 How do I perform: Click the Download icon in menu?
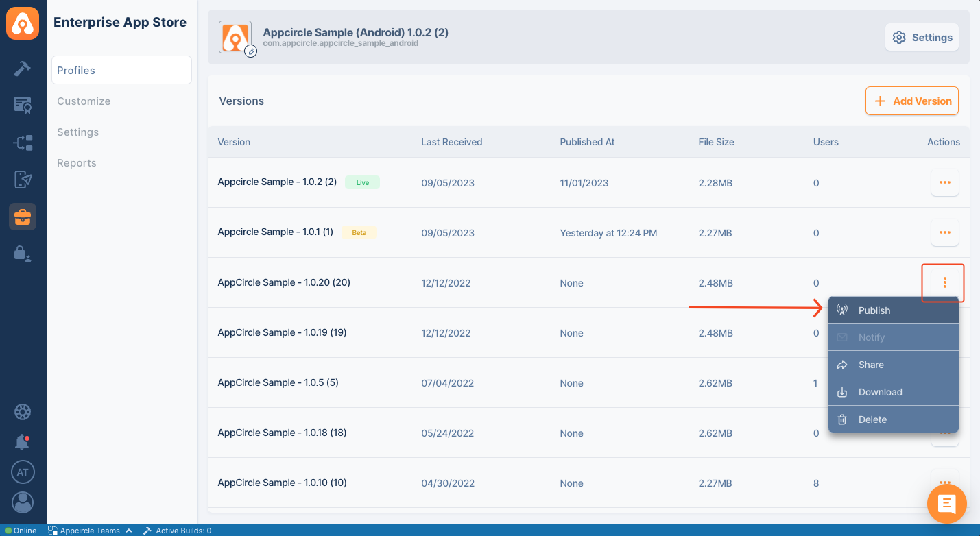coord(843,392)
